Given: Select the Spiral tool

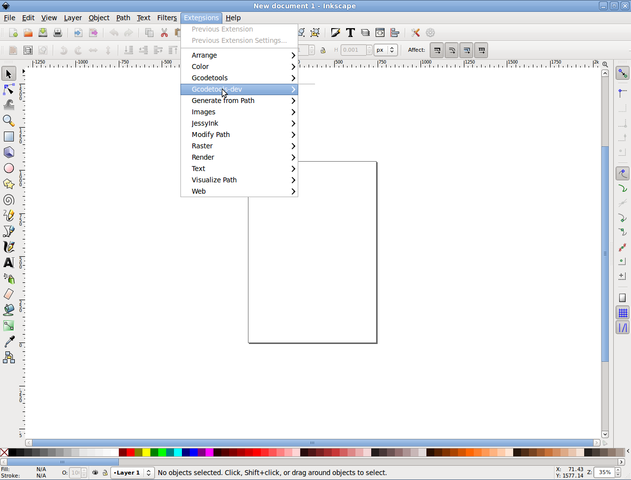Looking at the screenshot, I should (x=8, y=200).
